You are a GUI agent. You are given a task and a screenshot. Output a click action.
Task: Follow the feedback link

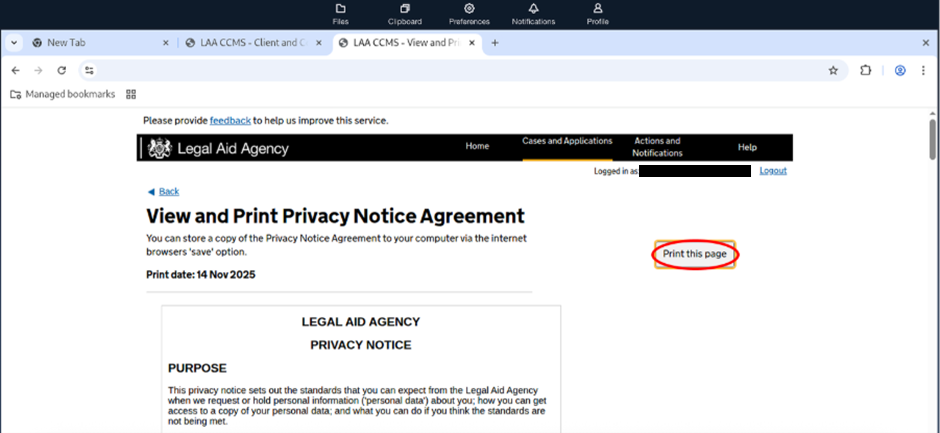pyautogui.click(x=230, y=121)
